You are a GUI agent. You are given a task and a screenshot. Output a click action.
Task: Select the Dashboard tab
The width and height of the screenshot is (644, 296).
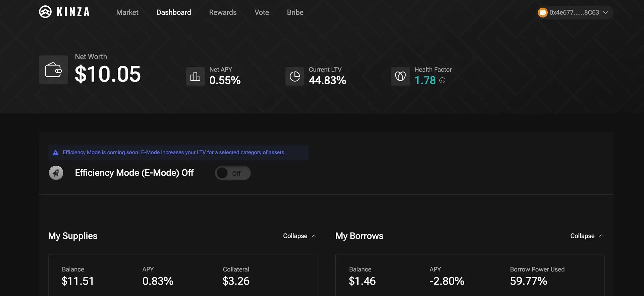(173, 12)
